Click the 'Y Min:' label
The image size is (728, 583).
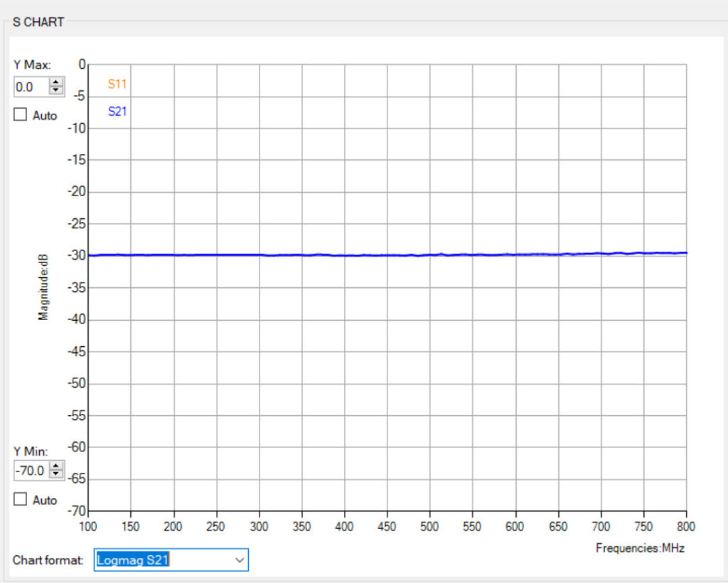(31, 451)
